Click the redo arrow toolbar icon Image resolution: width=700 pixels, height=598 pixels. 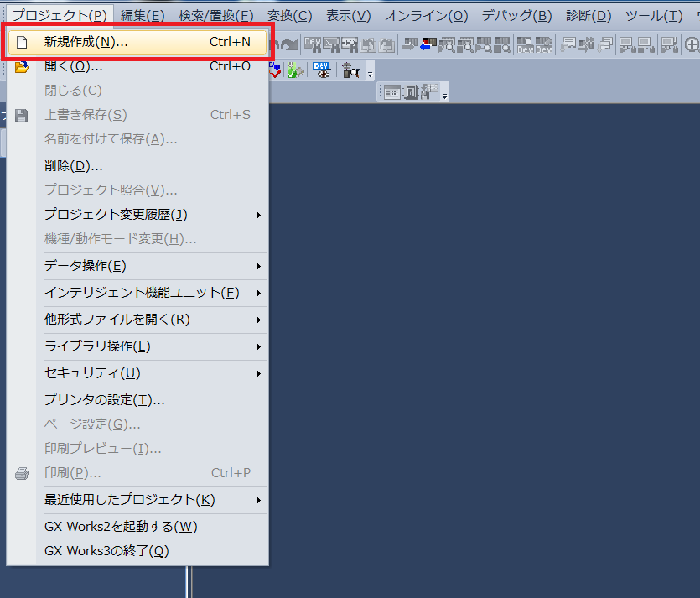coord(289,44)
